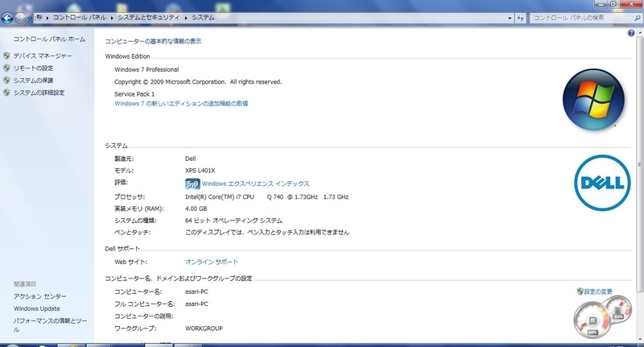Viewport: 644px width, 347px height.
Task: Click the Forward navigation arrow button
Action: pos(20,18)
